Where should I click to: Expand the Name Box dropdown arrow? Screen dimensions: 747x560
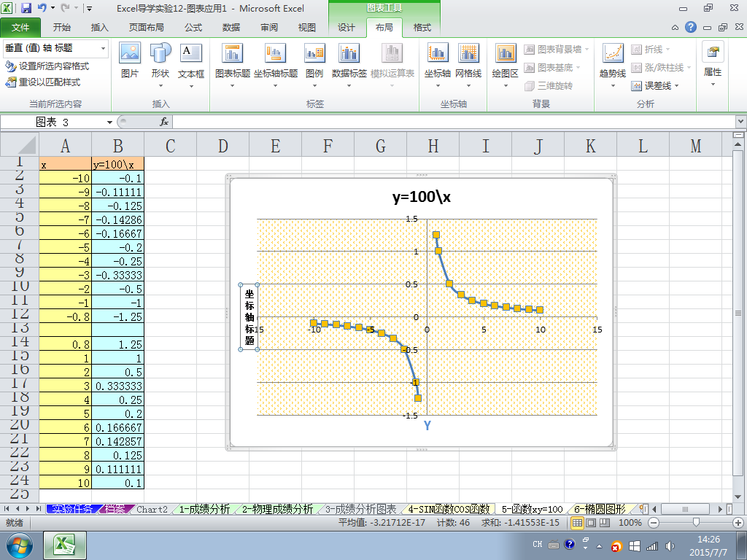109,122
